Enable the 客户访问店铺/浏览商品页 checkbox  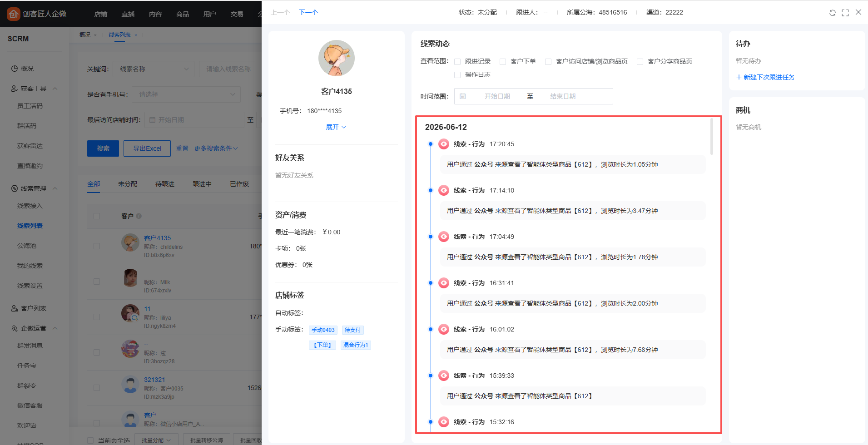548,62
